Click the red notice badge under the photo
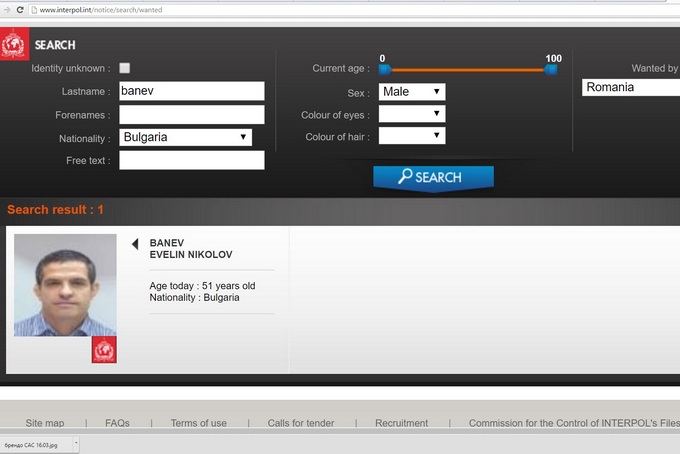680x454 pixels. 104,349
